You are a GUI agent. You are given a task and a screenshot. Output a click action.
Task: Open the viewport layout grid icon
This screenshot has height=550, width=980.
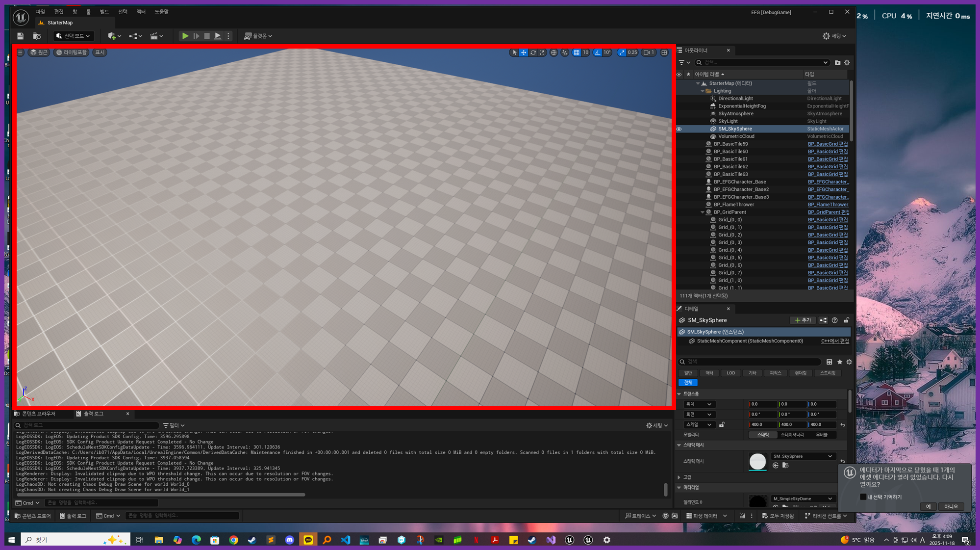point(664,52)
